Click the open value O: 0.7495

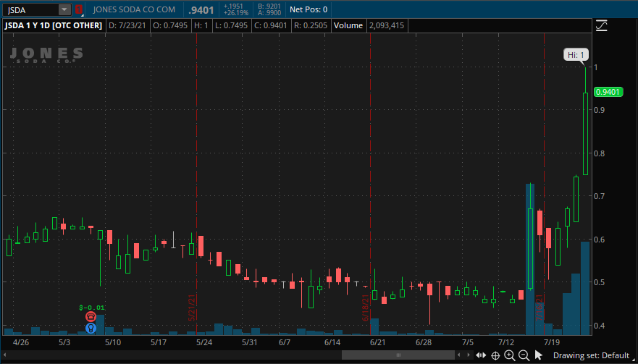(x=170, y=25)
